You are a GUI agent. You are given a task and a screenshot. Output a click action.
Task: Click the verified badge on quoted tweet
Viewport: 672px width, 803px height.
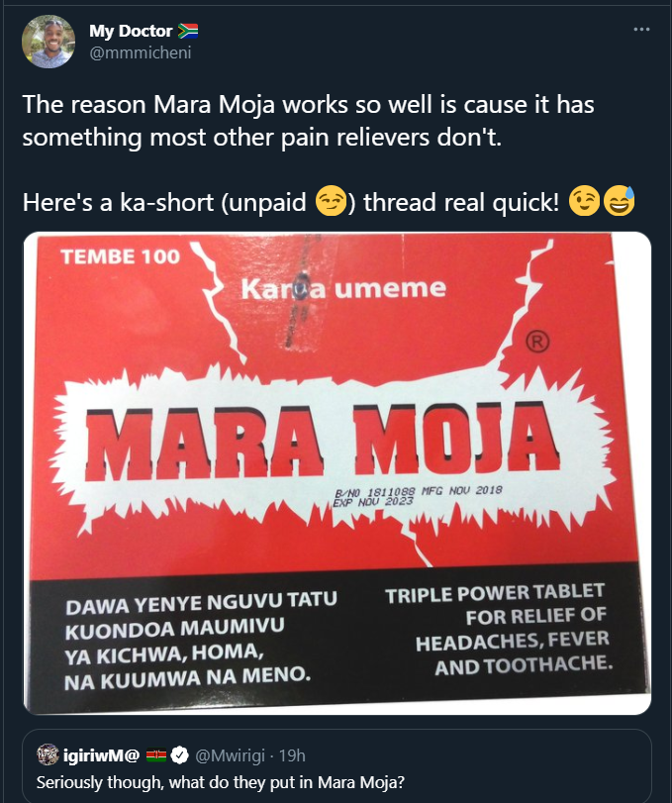(179, 754)
